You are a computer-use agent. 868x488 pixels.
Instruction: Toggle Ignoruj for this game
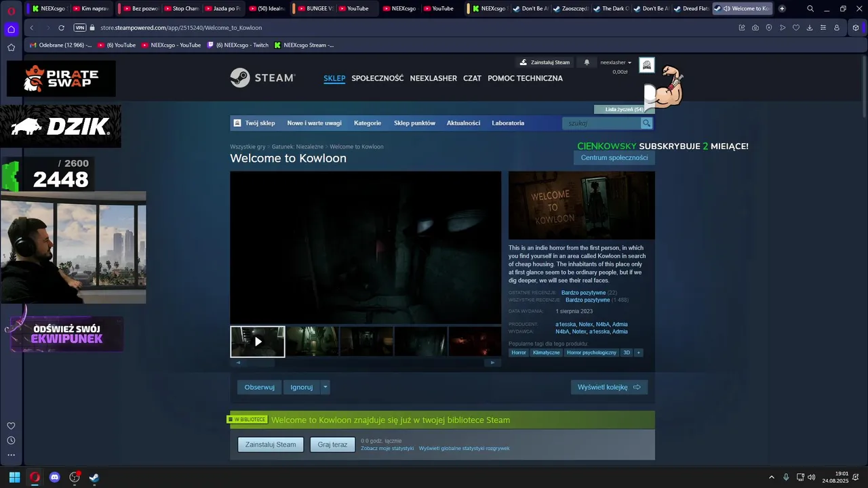pyautogui.click(x=302, y=387)
